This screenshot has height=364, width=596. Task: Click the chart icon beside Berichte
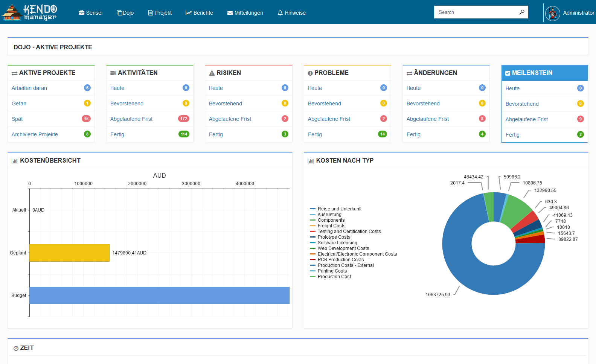tap(189, 13)
